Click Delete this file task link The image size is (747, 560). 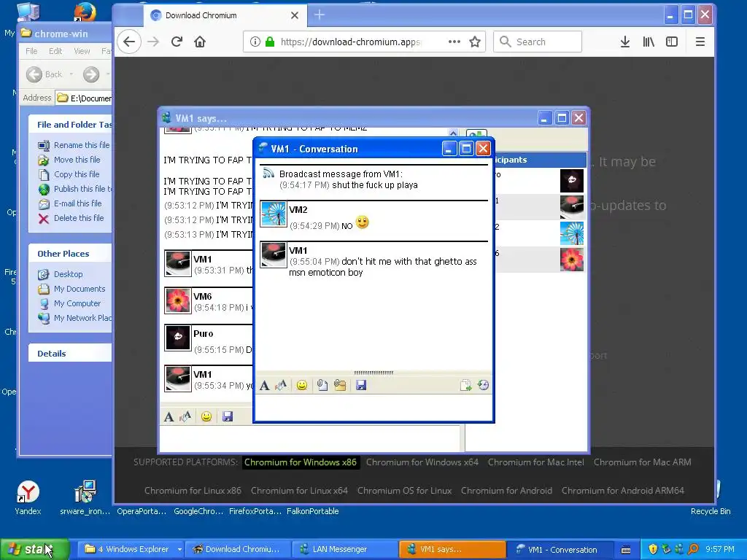click(x=71, y=218)
